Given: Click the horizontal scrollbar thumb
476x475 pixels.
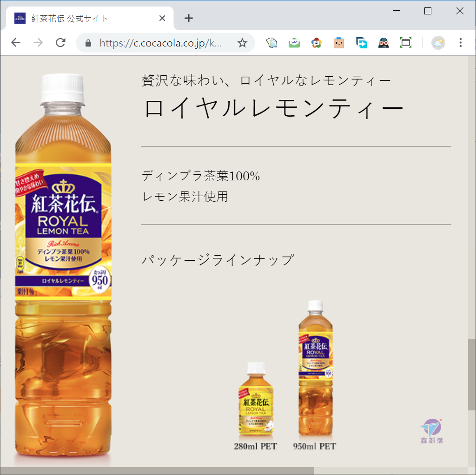Looking at the screenshot, I should [157, 471].
